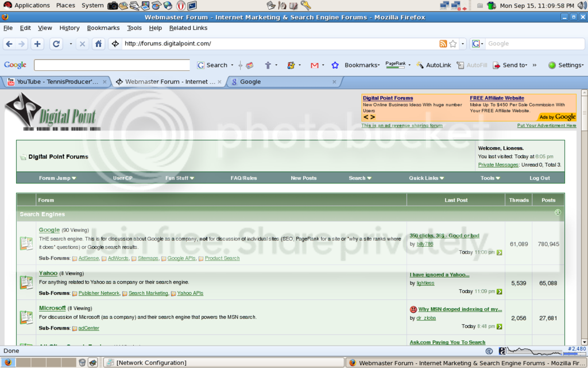Bookmark page with the star icon in address bar
This screenshot has height=368, width=588.
pyautogui.click(x=453, y=44)
